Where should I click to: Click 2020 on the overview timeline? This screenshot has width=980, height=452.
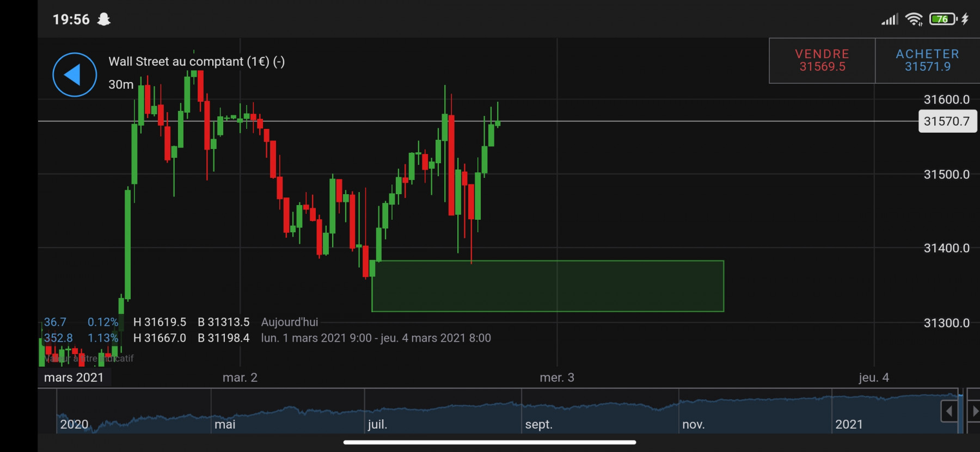tap(74, 424)
